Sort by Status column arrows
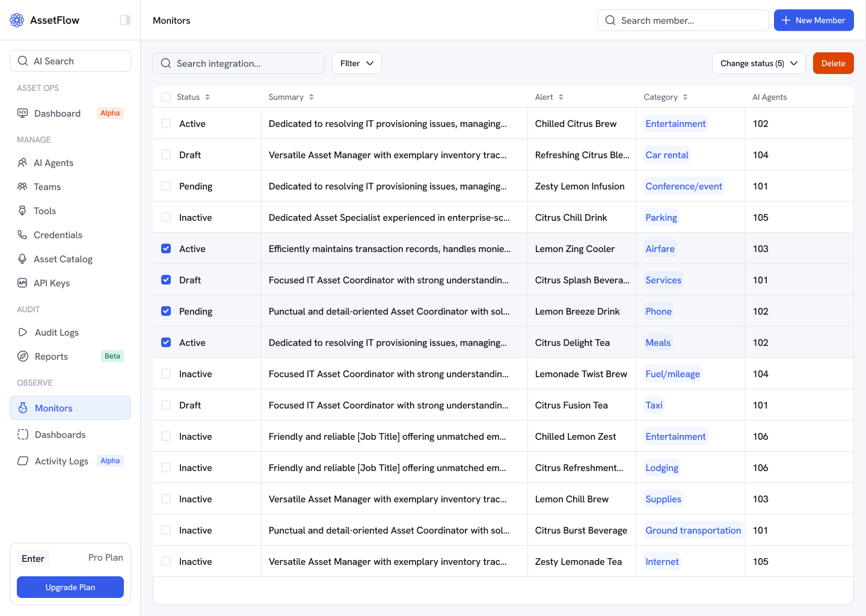866x616 pixels. 207,97
